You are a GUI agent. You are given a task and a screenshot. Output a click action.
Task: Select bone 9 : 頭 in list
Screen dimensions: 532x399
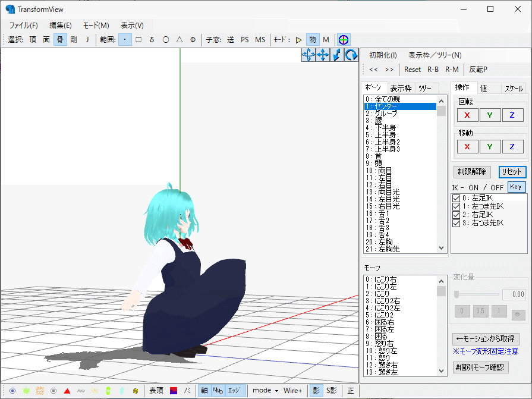pyautogui.click(x=400, y=164)
